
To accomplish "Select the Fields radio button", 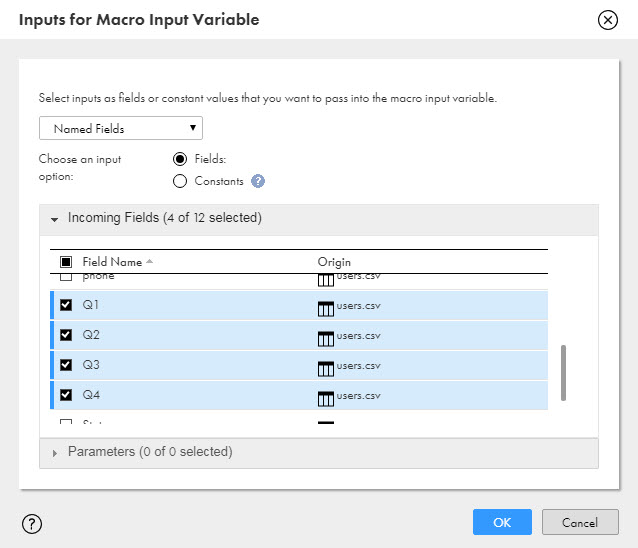I will click(180, 159).
